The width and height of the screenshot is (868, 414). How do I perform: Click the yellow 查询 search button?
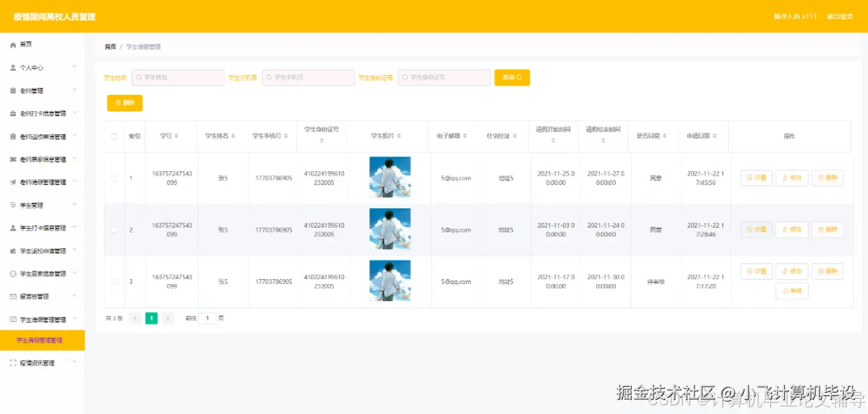(x=512, y=78)
